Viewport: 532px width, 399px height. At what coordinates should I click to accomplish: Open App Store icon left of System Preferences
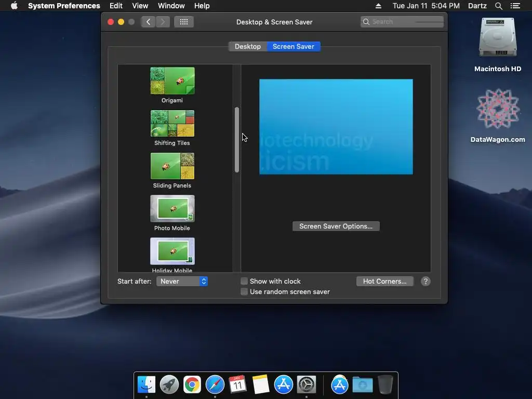point(283,384)
